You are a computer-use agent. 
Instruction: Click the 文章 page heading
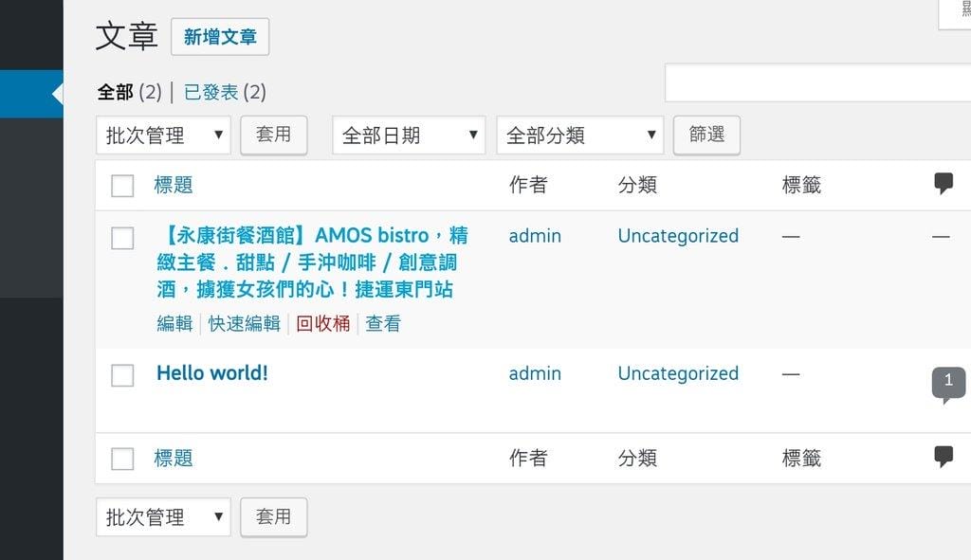click(x=127, y=36)
